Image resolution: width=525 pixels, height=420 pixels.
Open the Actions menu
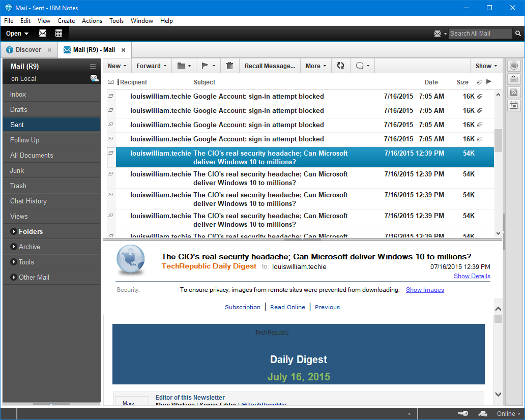pos(92,21)
